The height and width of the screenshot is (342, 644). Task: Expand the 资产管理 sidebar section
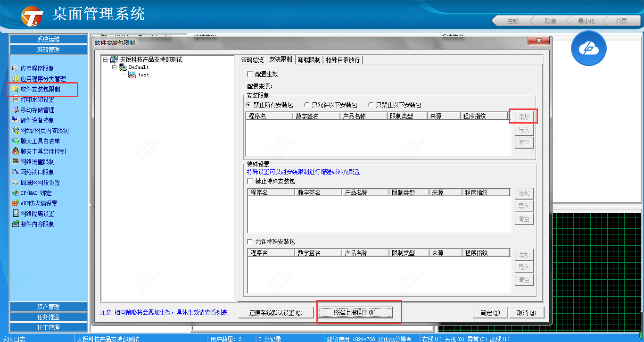[x=48, y=307]
